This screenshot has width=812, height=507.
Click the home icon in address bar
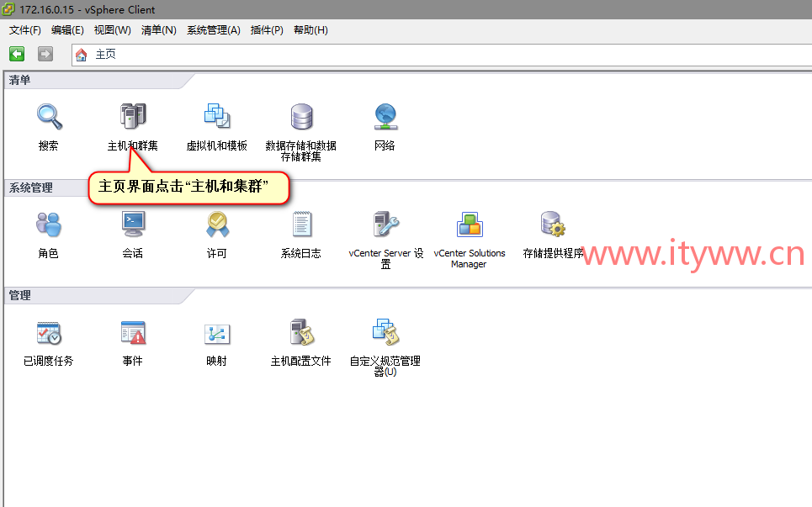tap(82, 55)
